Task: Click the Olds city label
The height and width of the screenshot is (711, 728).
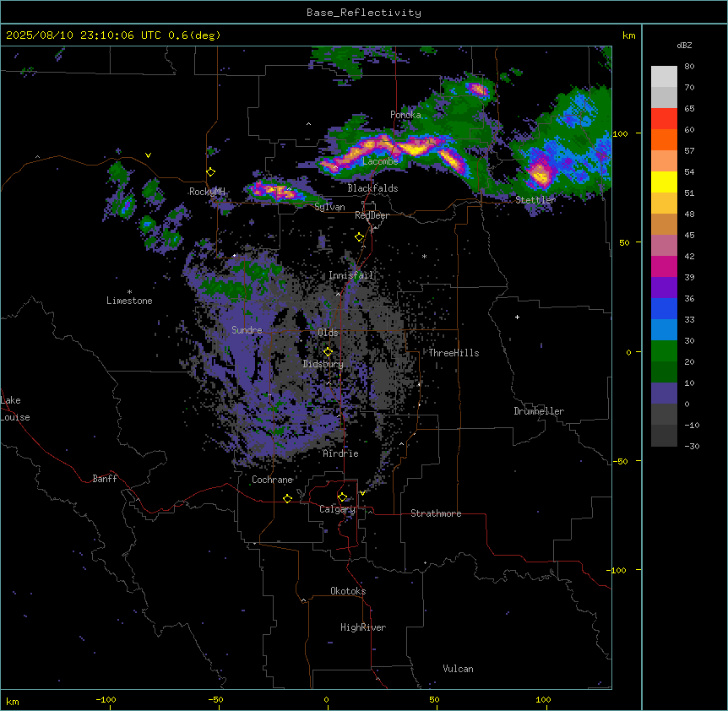Action: click(x=328, y=333)
